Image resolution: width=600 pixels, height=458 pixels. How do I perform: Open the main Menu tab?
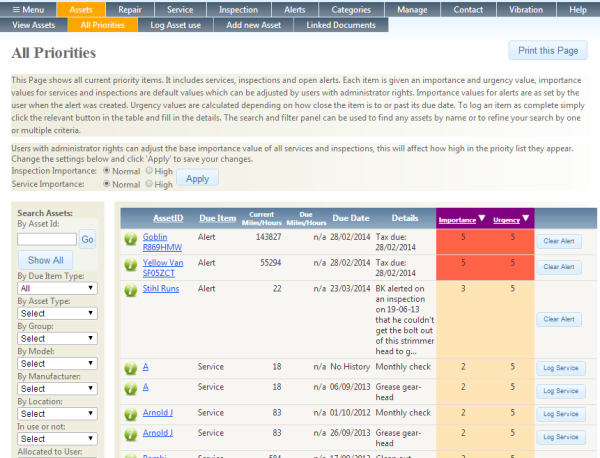[x=28, y=10]
